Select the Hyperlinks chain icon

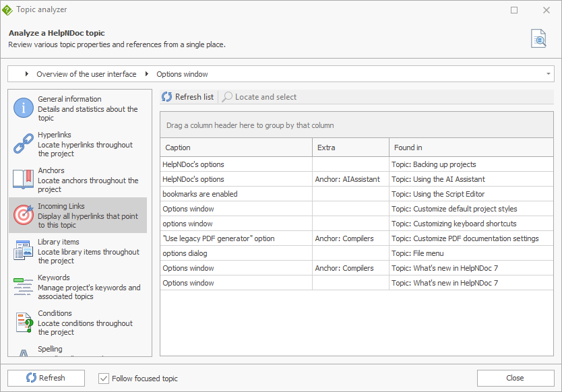(24, 144)
